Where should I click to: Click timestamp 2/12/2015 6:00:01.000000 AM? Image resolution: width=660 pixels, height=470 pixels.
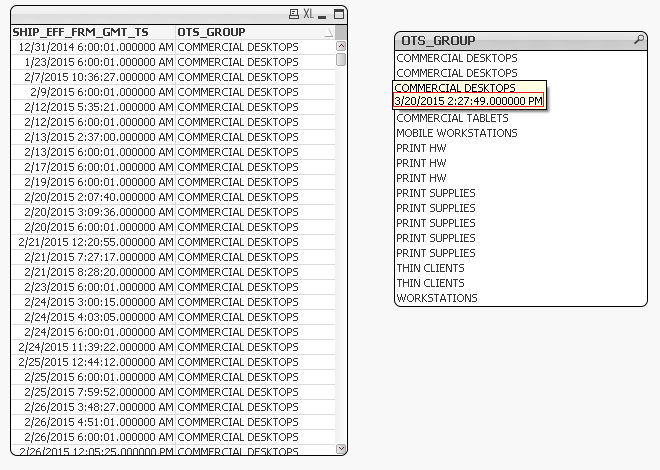tap(99, 122)
